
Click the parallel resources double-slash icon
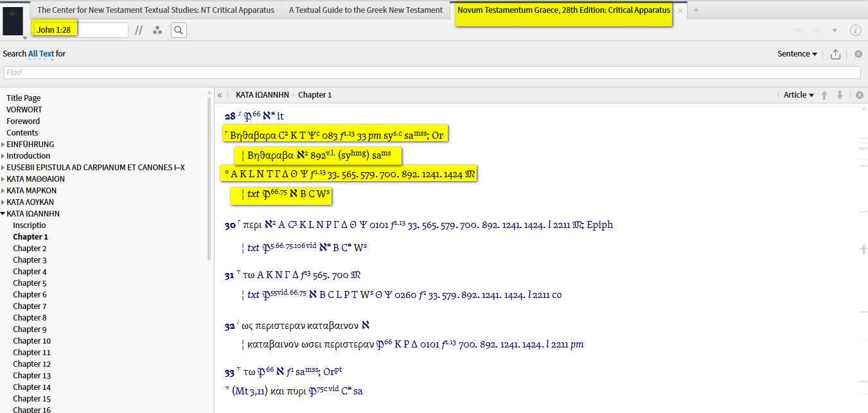point(139,30)
